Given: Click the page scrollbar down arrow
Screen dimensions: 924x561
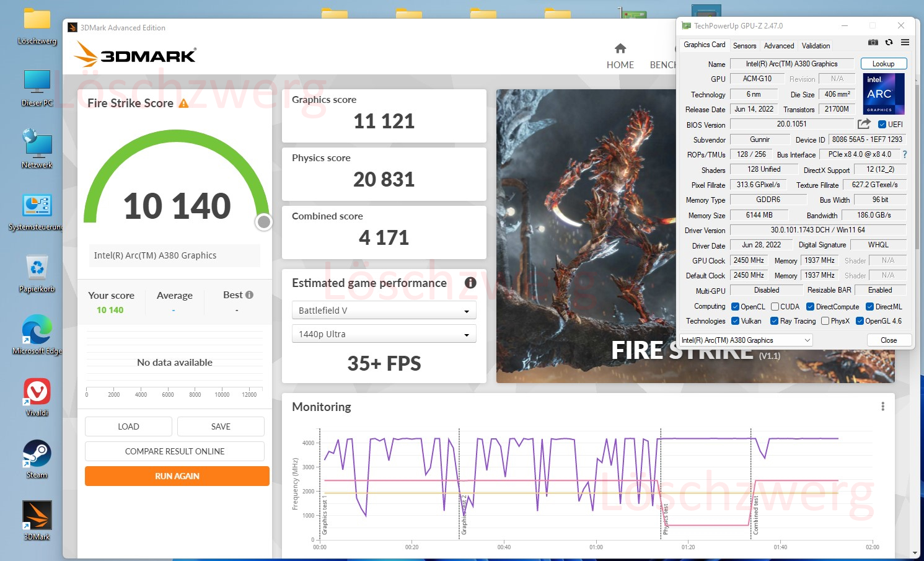Looking at the screenshot, I should pos(915,553).
